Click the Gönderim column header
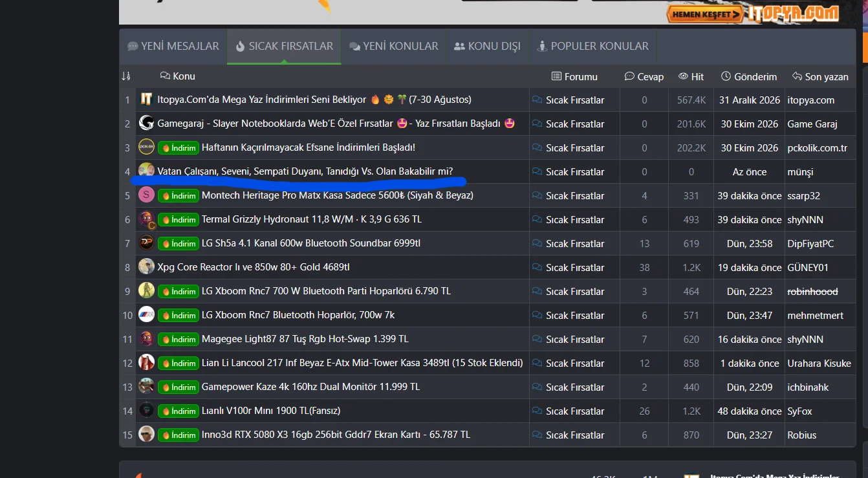Image resolution: width=868 pixels, height=478 pixels. [x=749, y=77]
